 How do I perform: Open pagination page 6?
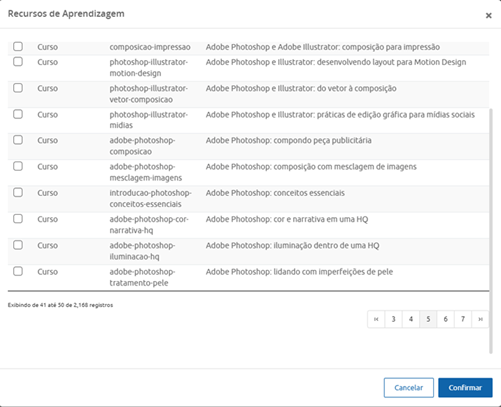click(445, 319)
